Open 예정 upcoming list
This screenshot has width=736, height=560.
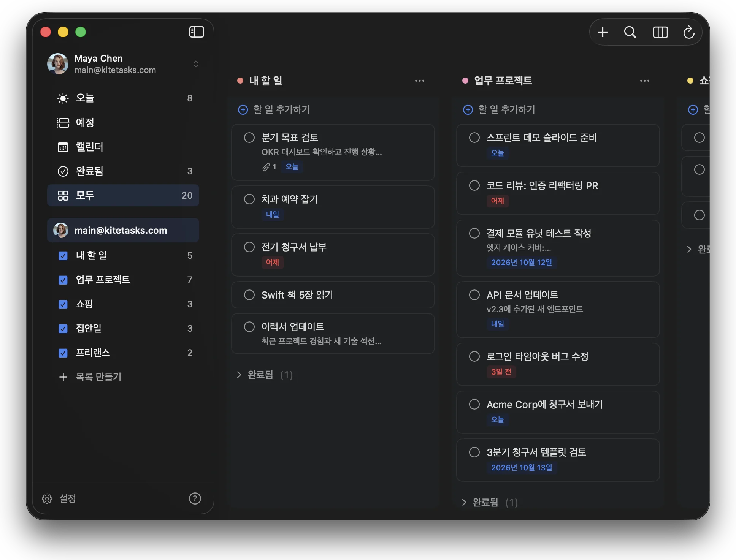[x=123, y=122]
